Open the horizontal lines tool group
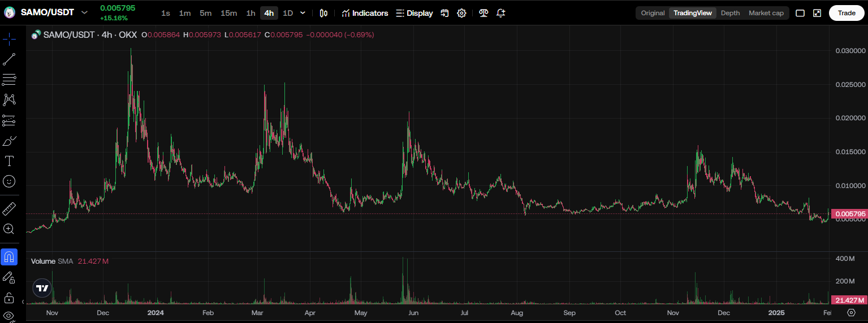 point(9,79)
